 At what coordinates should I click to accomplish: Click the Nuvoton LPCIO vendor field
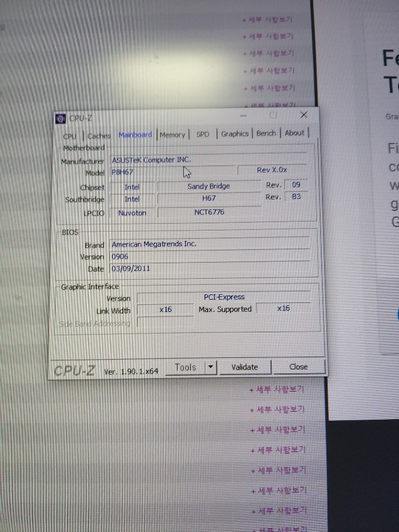point(132,213)
